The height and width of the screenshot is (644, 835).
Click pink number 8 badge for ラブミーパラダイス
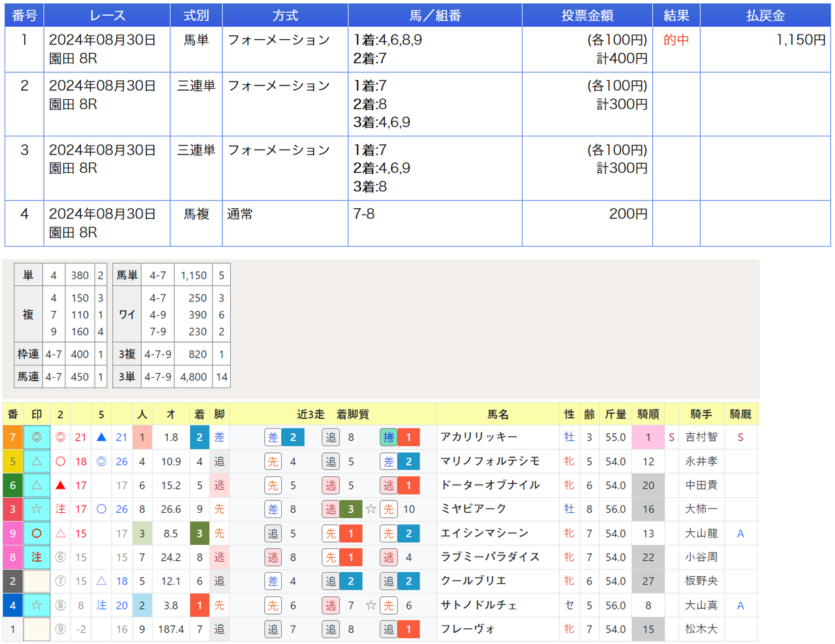coord(12,557)
